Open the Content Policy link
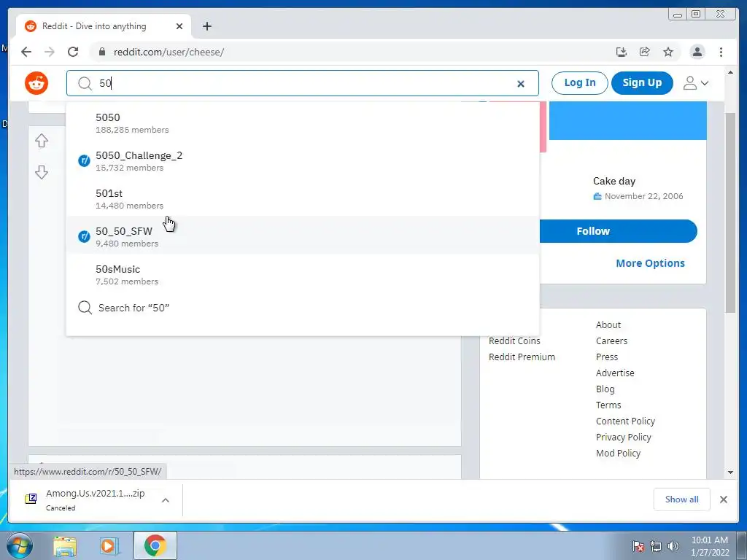The image size is (747, 560). click(625, 421)
